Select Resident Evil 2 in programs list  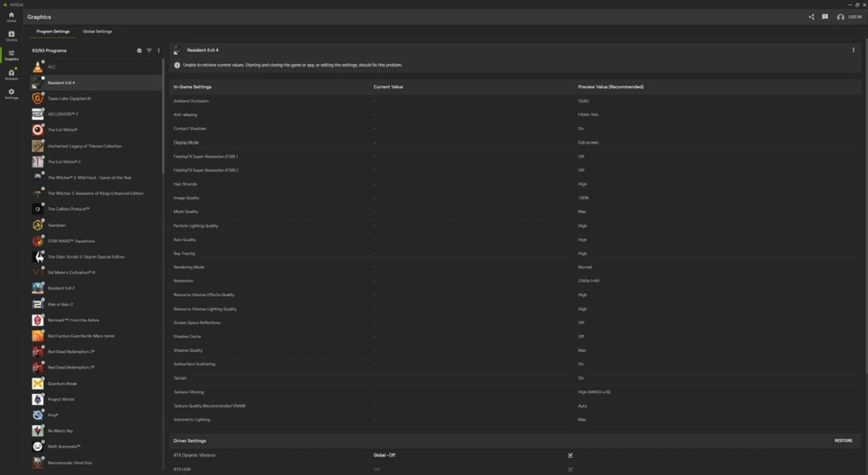click(x=96, y=288)
